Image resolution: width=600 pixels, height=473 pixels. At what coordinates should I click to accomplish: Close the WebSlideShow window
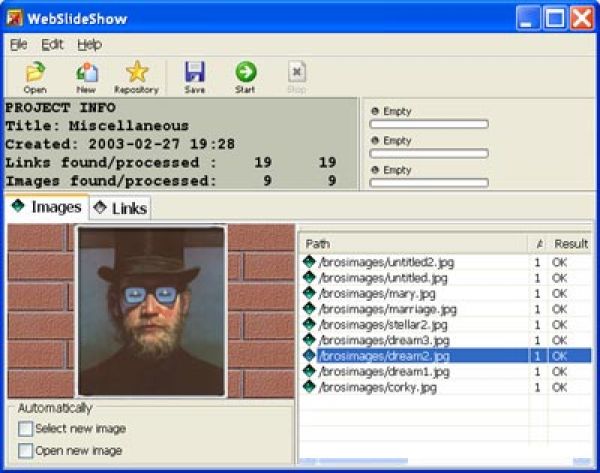tap(582, 18)
